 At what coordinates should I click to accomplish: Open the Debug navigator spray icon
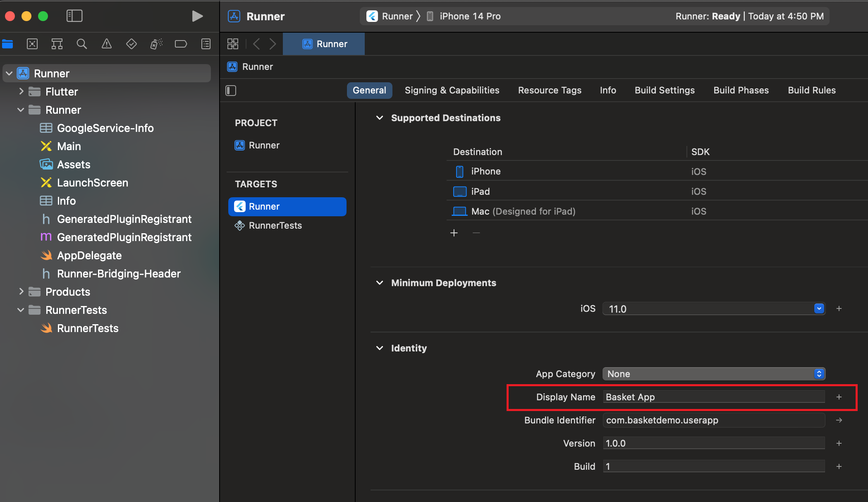point(156,44)
